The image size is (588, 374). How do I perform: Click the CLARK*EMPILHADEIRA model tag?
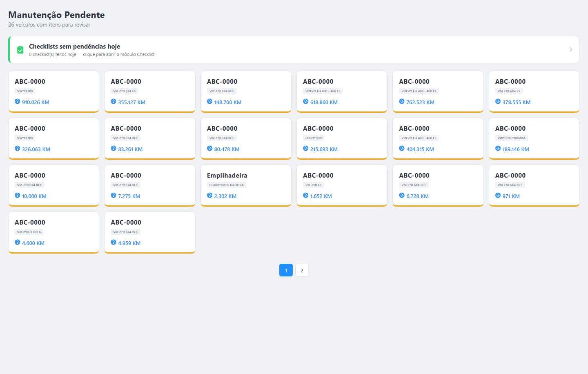pyautogui.click(x=227, y=185)
